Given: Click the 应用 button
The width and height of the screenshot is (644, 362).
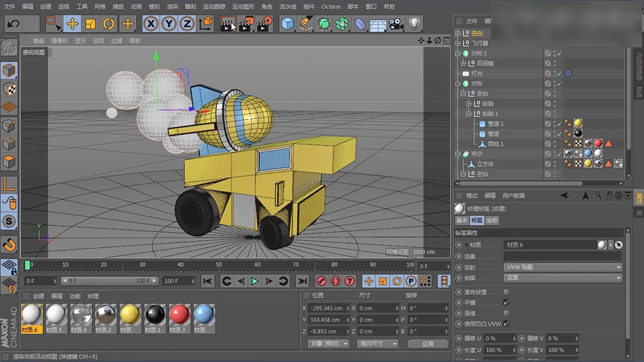Looking at the screenshot, I should pos(427,343).
